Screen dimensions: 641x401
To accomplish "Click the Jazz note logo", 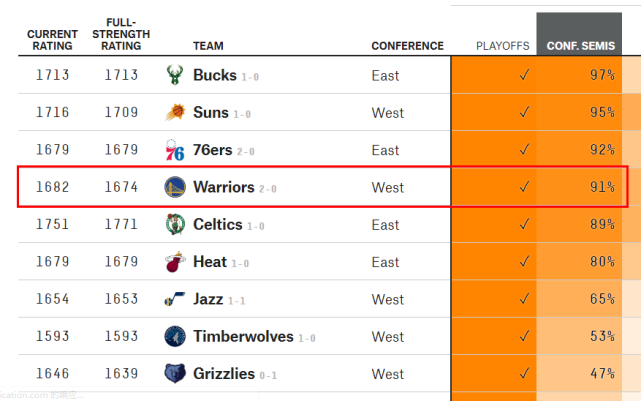I will pyautogui.click(x=175, y=299).
